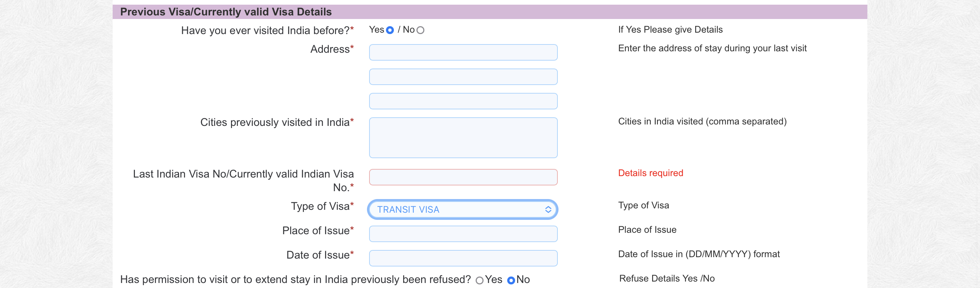This screenshot has height=288, width=980.
Task: Click 'Enter the address of stay' hint
Action: pos(712,48)
